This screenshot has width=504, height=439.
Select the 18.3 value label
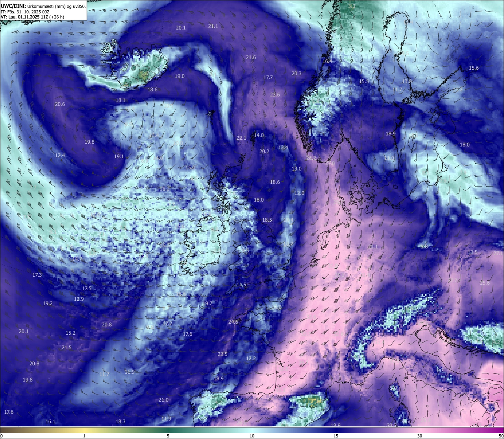(120, 422)
